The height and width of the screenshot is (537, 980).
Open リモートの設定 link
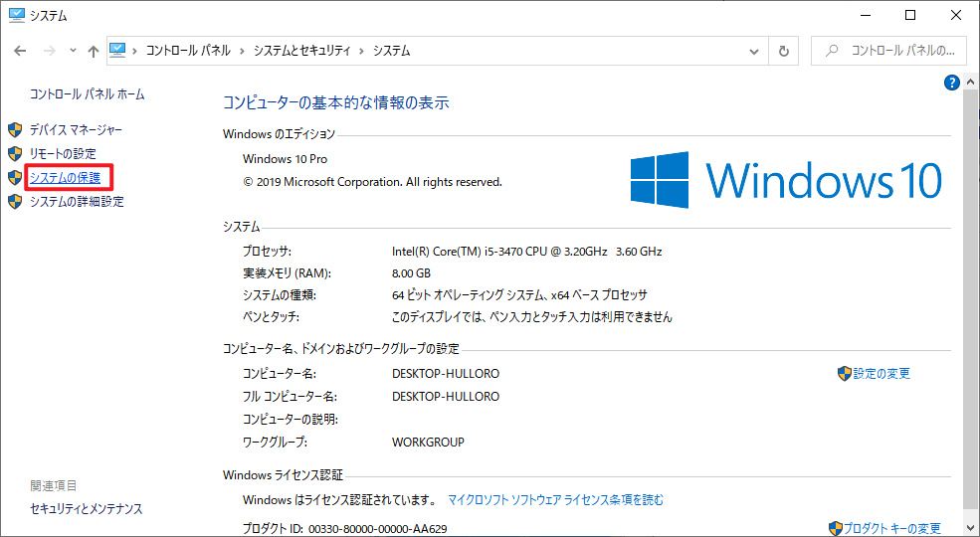[63, 153]
